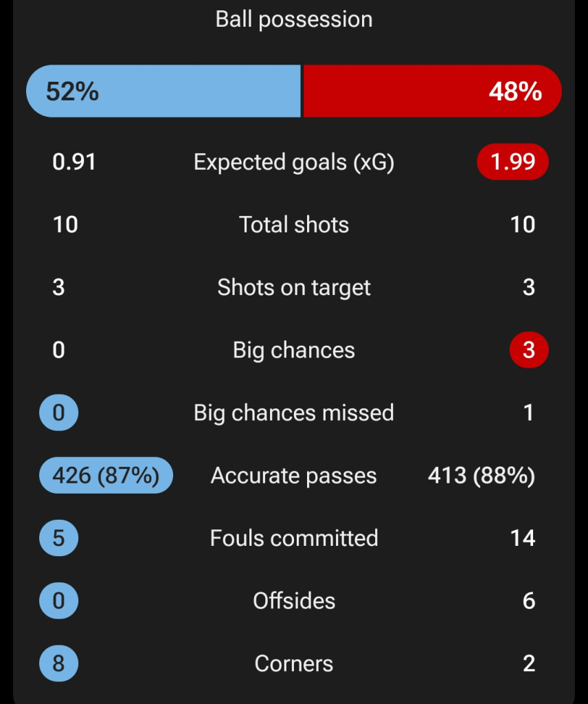The width and height of the screenshot is (588, 704).
Task: Select the Accurate passes label
Action: [294, 476]
